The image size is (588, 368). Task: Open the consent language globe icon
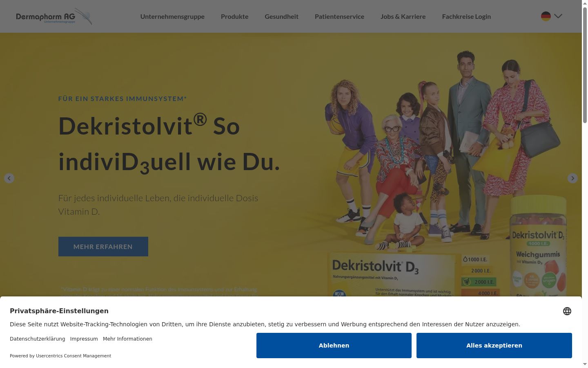[x=567, y=311]
